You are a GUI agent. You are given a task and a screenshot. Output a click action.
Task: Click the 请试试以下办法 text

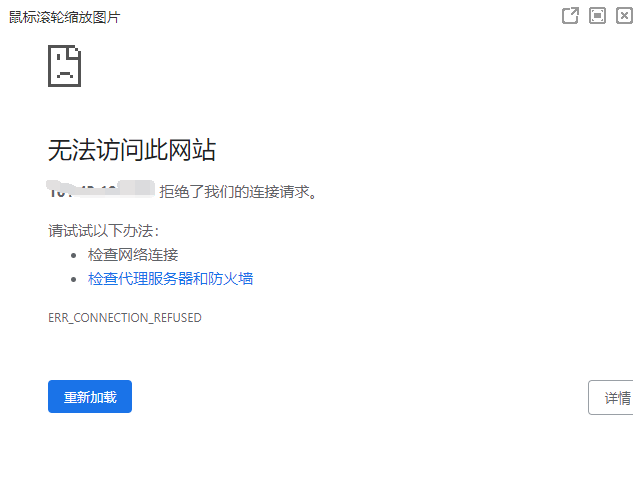(x=103, y=230)
